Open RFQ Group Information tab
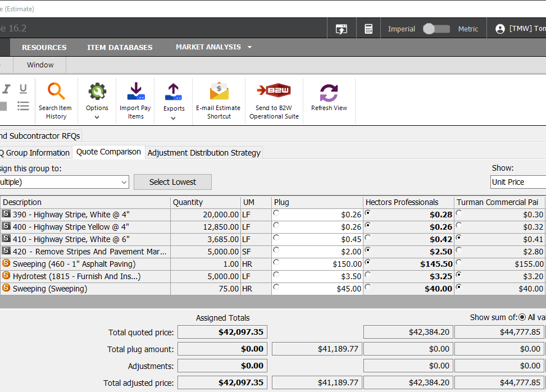The height and width of the screenshot is (392, 546). (x=35, y=153)
